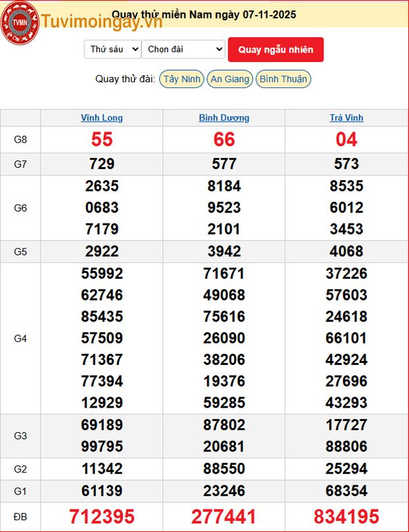This screenshot has width=409, height=532.
Task: Click the G8 result 55 for Vĩnh Long
Action: click(x=101, y=139)
